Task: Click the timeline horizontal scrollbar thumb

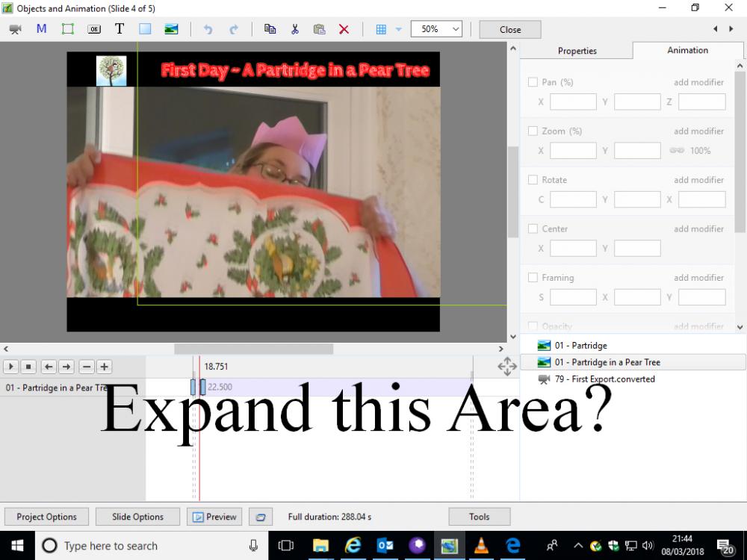Action: 253,349
